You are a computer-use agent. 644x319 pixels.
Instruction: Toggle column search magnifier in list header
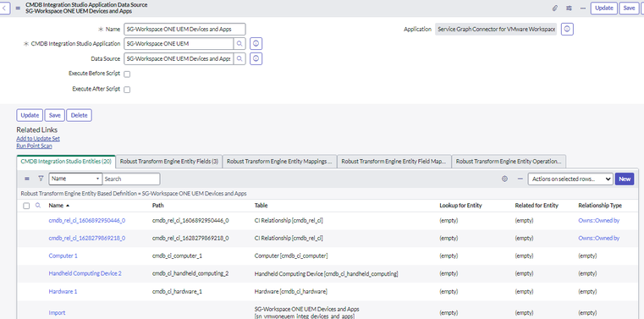[38, 206]
